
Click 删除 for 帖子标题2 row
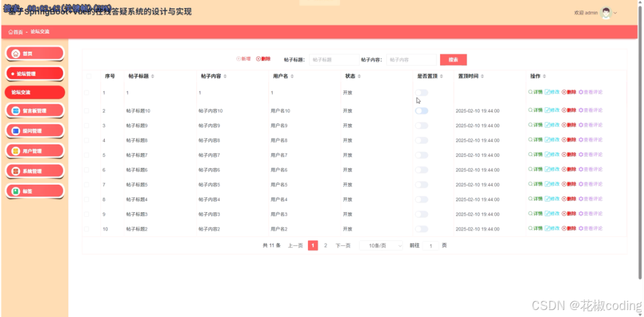point(569,228)
